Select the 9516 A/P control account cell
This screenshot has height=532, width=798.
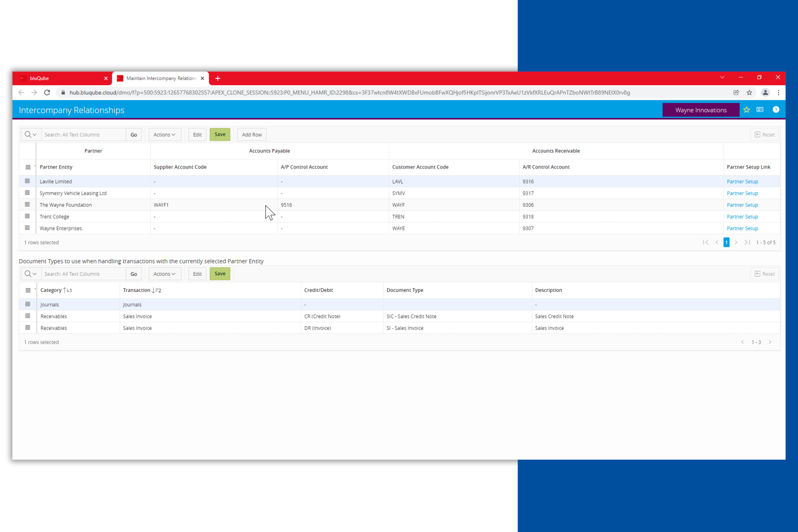(x=333, y=205)
